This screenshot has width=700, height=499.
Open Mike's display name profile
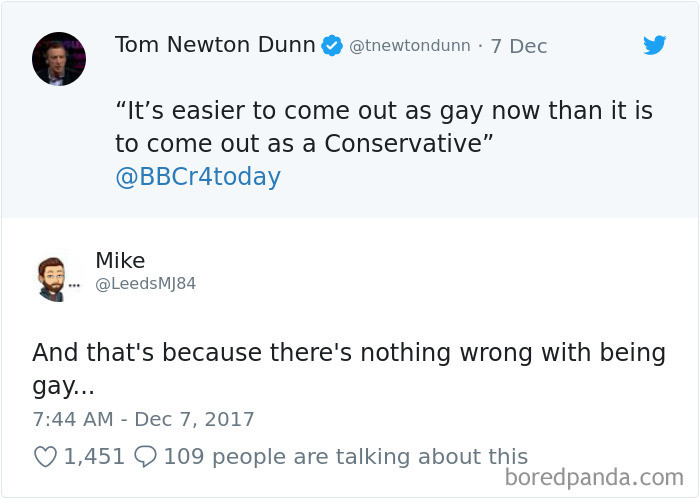[x=120, y=260]
